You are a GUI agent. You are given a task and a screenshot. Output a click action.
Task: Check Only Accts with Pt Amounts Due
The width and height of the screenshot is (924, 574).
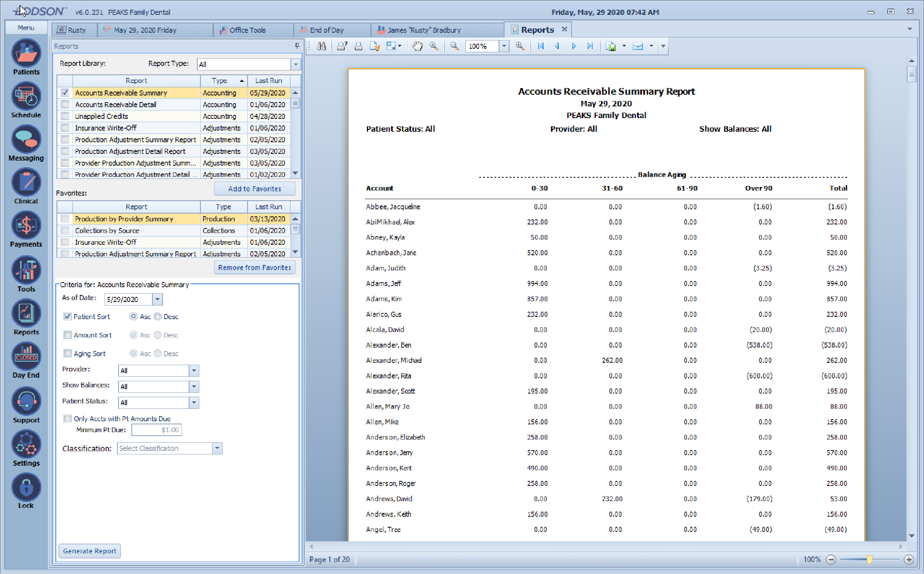click(68, 419)
